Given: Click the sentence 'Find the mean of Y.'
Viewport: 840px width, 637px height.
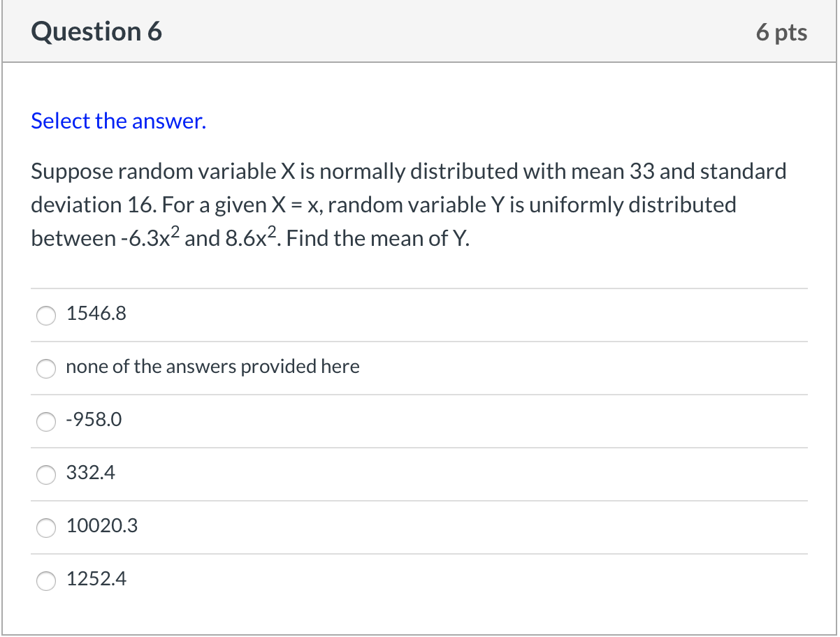Looking at the screenshot, I should [378, 238].
